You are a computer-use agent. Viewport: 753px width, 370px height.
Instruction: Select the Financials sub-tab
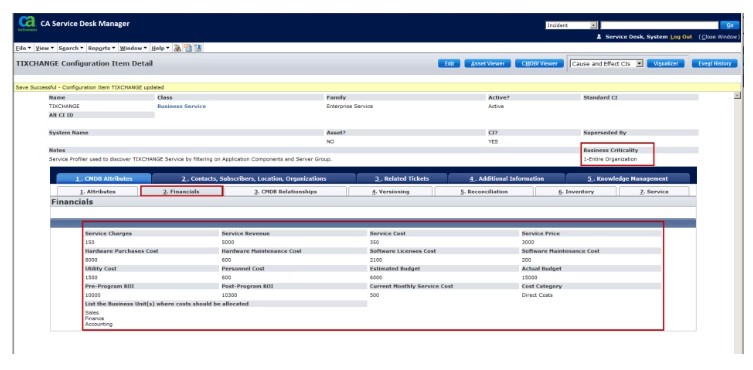click(181, 191)
